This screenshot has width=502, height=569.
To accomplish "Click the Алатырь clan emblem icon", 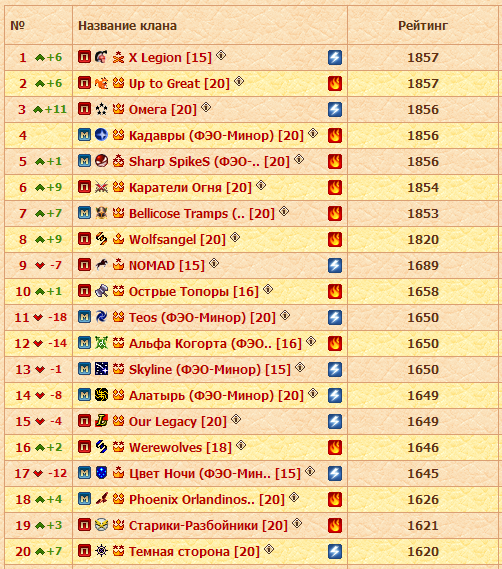I will click(101, 395).
